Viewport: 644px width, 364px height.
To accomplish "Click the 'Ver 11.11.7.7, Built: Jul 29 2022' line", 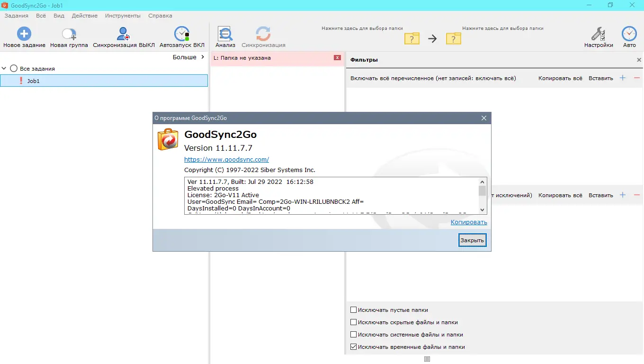I will pos(250,182).
